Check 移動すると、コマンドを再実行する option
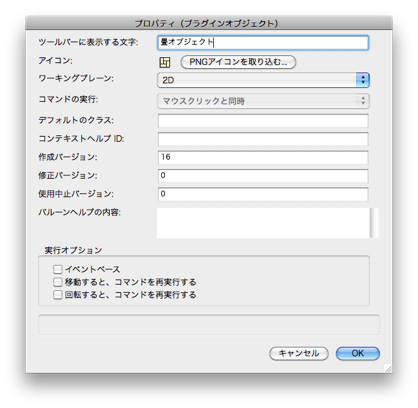The image size is (418, 408). 58,282
